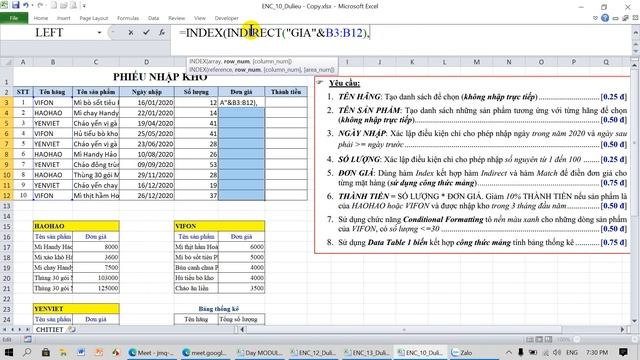Click the price value 103000
Screen dimensions: 640x360
pyautogui.click(x=96, y=278)
